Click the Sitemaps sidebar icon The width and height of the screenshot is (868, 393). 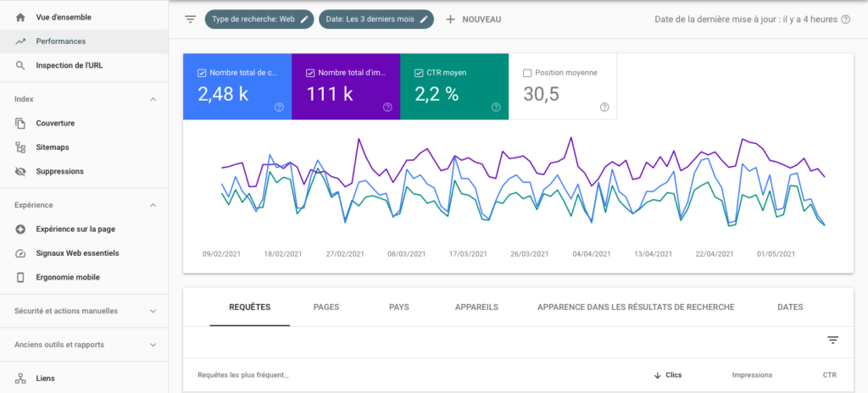[20, 147]
